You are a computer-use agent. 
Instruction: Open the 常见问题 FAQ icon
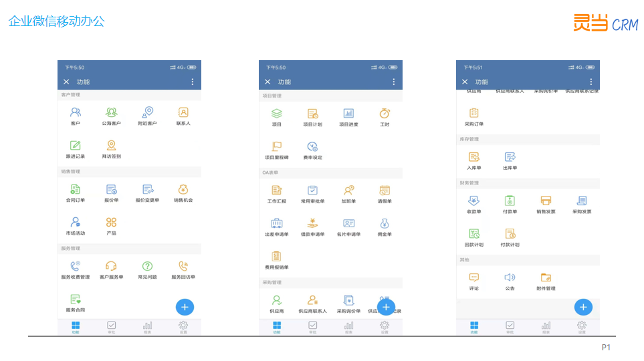[147, 266]
